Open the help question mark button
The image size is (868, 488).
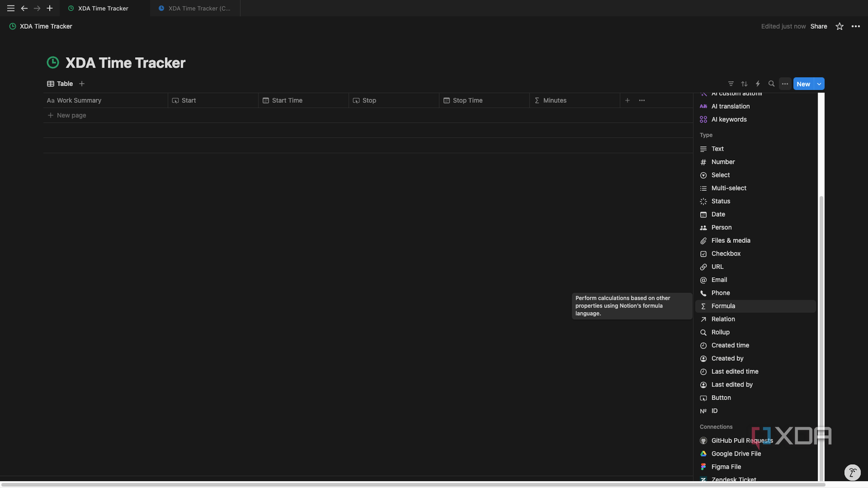click(852, 472)
